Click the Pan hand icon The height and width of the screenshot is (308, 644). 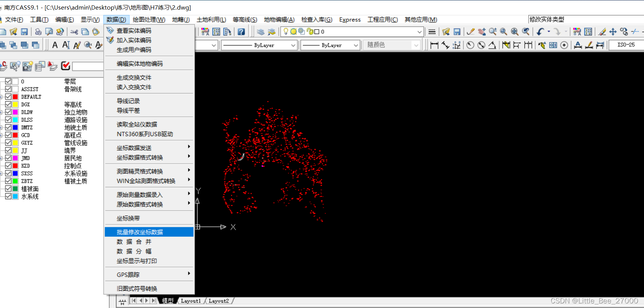click(x=482, y=32)
